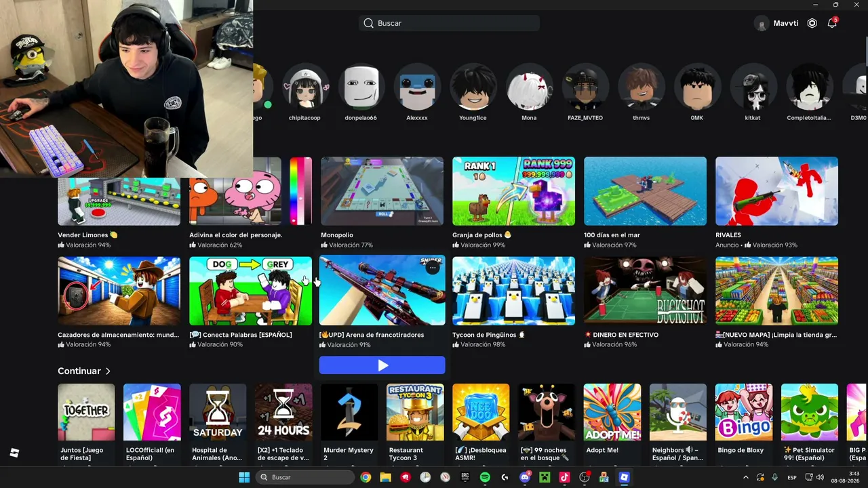This screenshot has width=868, height=488.
Task: Open Hospital de Animales Saturday thumbnail
Action: point(218,412)
